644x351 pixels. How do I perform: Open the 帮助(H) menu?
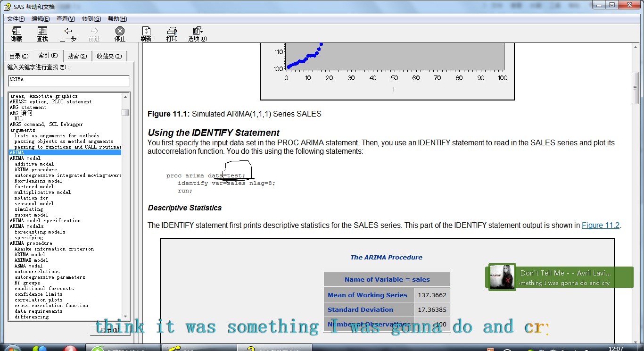pyautogui.click(x=117, y=19)
